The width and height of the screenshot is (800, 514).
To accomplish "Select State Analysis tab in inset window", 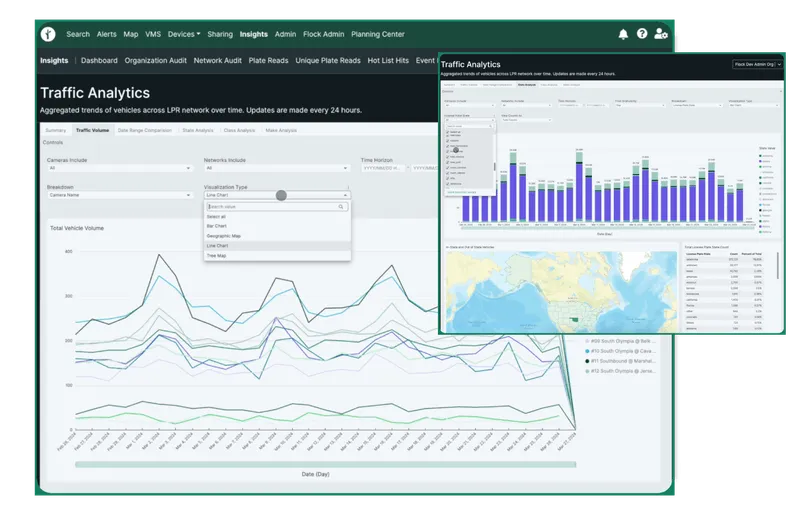I will [x=527, y=85].
